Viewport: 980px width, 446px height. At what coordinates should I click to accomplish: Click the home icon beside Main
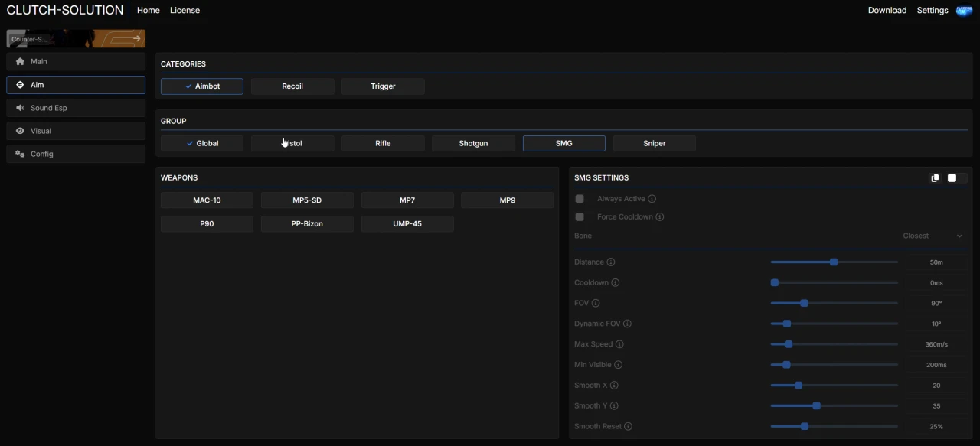point(20,62)
